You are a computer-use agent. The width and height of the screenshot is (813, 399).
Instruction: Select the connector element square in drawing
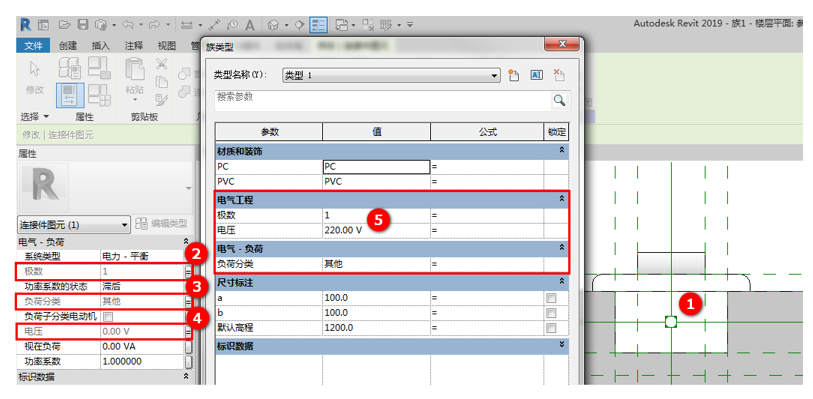point(671,322)
